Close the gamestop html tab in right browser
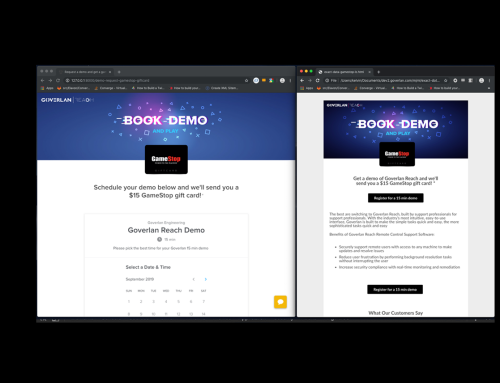This screenshot has height=383, width=500. click(x=369, y=72)
